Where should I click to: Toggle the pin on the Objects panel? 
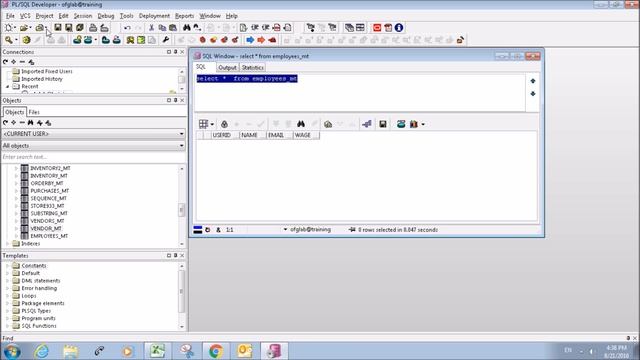(176, 100)
